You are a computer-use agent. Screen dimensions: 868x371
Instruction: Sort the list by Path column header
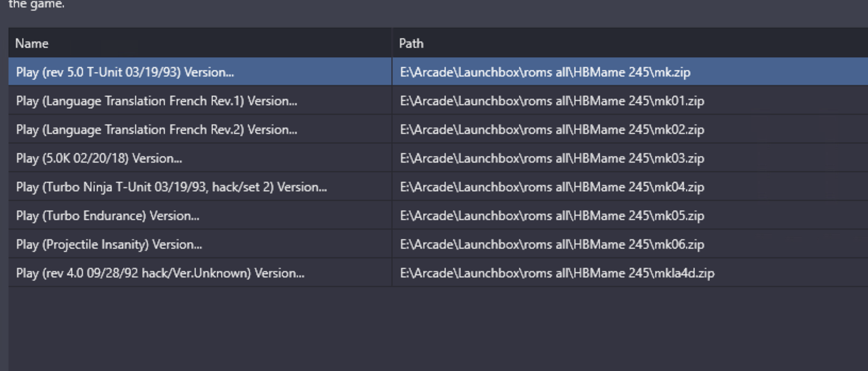pyautogui.click(x=411, y=44)
